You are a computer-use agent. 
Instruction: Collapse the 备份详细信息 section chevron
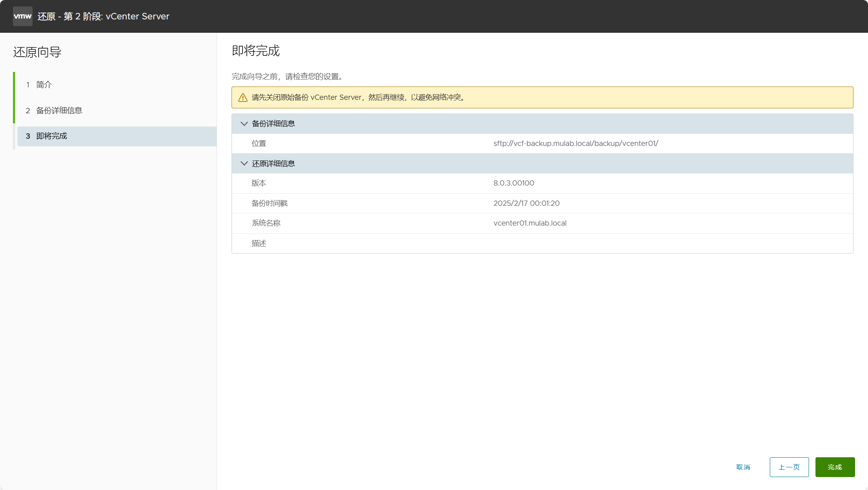(244, 124)
